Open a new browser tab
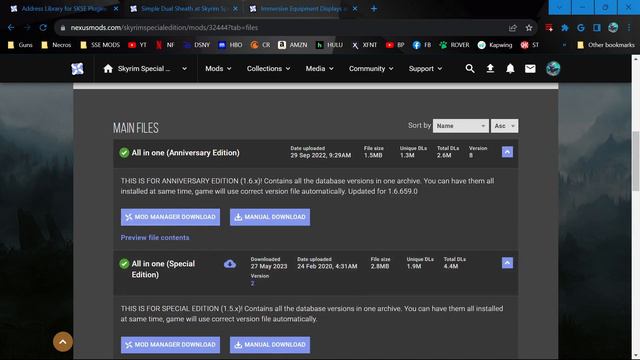Image resolution: width=640 pixels, height=360 pixels. (x=374, y=9)
